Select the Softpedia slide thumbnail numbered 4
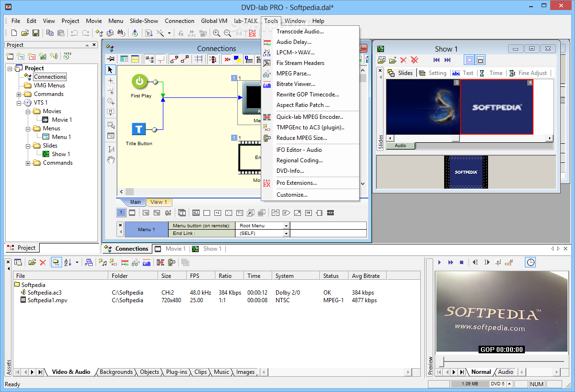The width and height of the screenshot is (575, 392). [x=496, y=106]
